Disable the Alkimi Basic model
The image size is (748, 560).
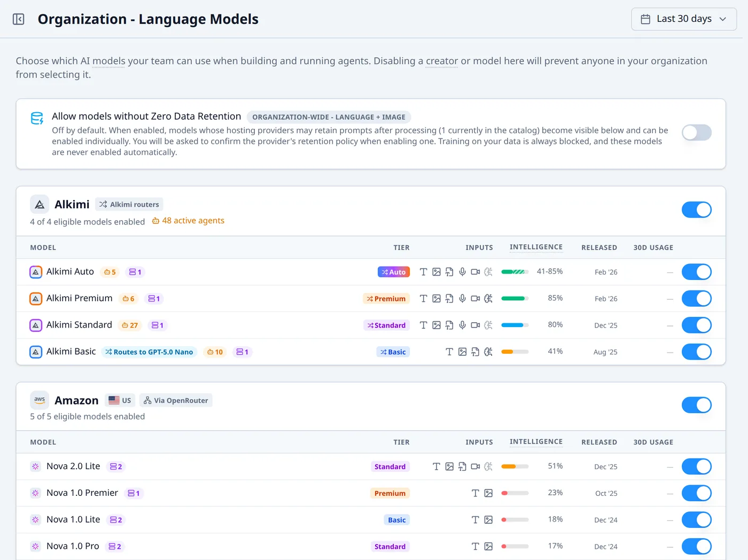click(x=696, y=352)
